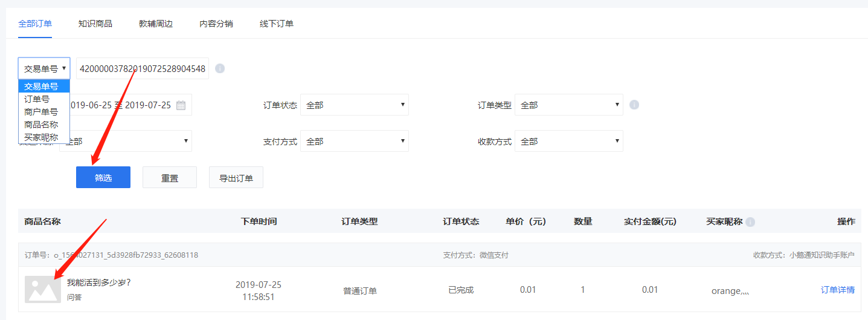The width and height of the screenshot is (868, 320).
Task: Expand the 支付方式 dropdown
Action: tap(355, 141)
